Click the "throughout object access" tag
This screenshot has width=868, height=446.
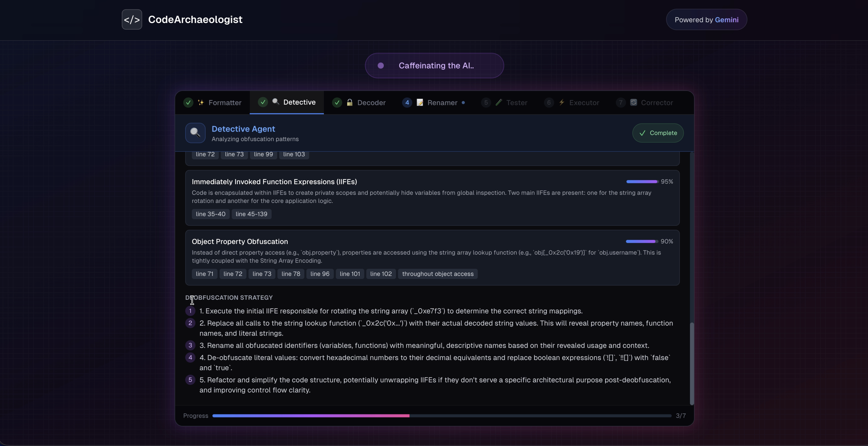[437, 274]
